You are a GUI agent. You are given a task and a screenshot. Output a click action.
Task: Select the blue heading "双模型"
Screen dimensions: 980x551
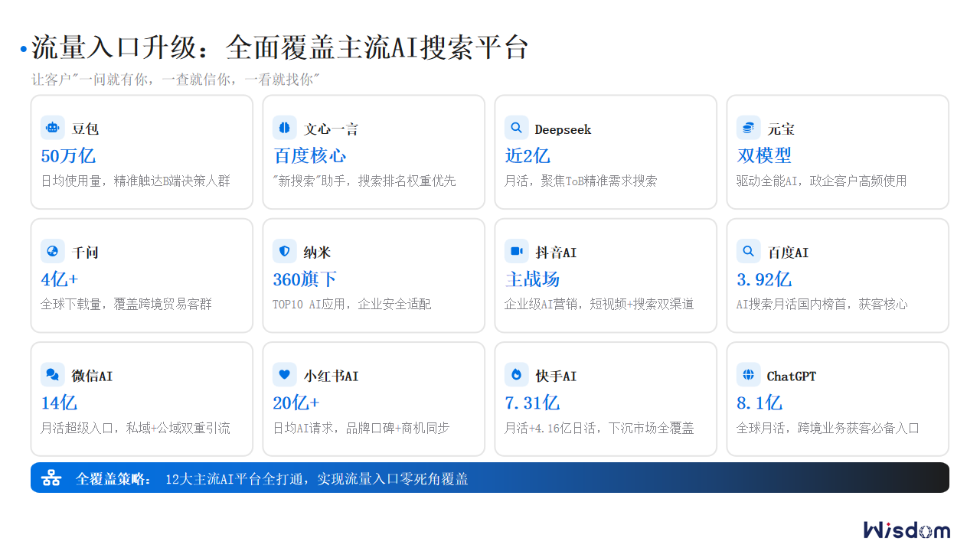(764, 156)
